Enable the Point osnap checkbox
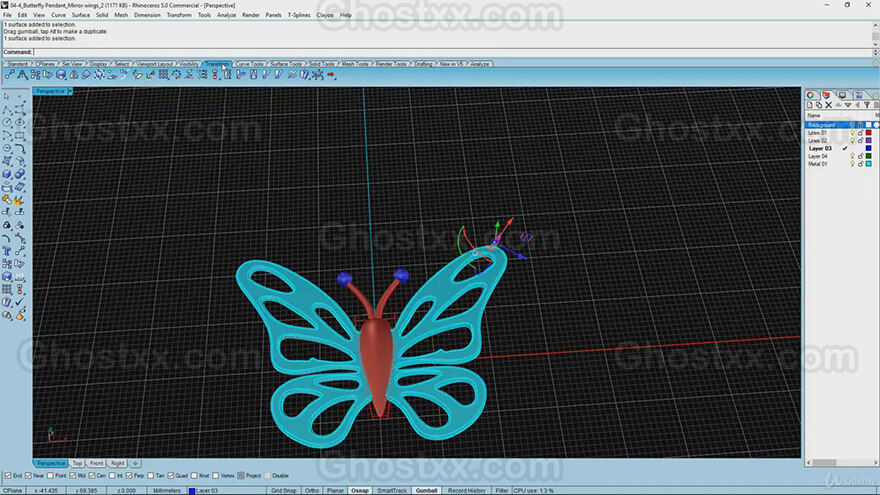Screen dimensions: 880x495 click(50, 476)
